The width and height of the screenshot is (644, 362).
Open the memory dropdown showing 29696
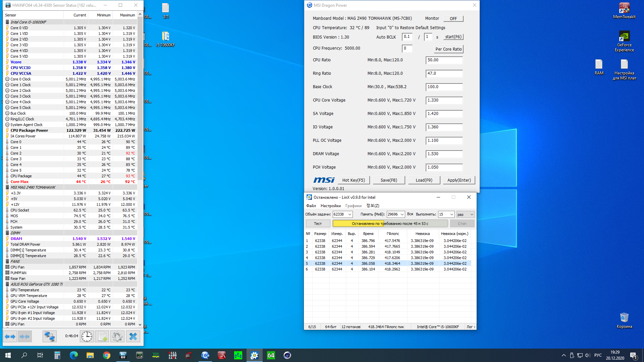click(x=402, y=215)
